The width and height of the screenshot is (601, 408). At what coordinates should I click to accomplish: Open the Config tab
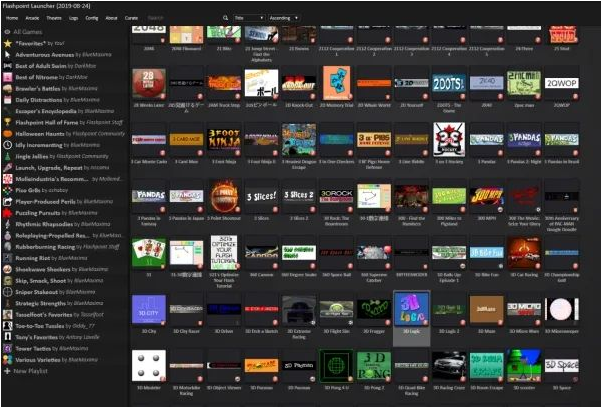(92, 18)
